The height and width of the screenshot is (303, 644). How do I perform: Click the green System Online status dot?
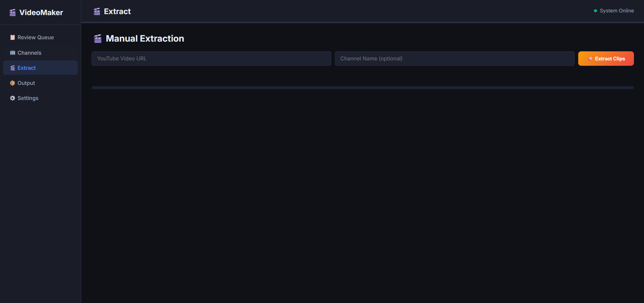tap(595, 10)
